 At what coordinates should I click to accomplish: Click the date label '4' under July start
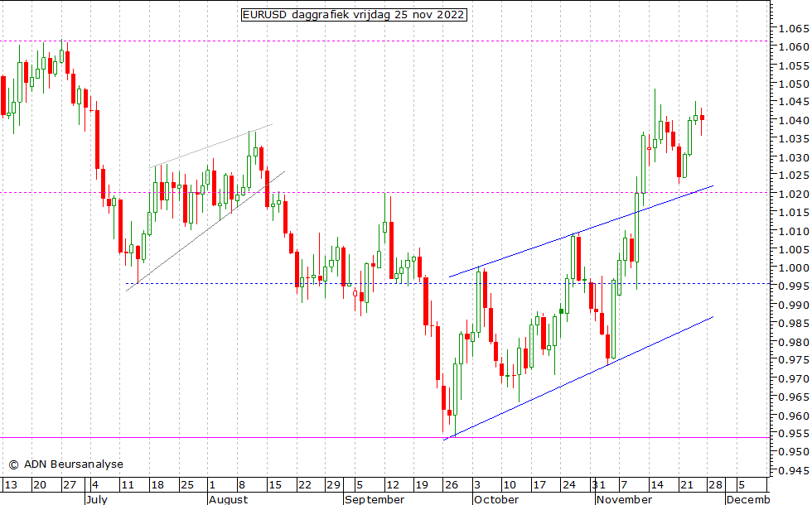tap(94, 485)
